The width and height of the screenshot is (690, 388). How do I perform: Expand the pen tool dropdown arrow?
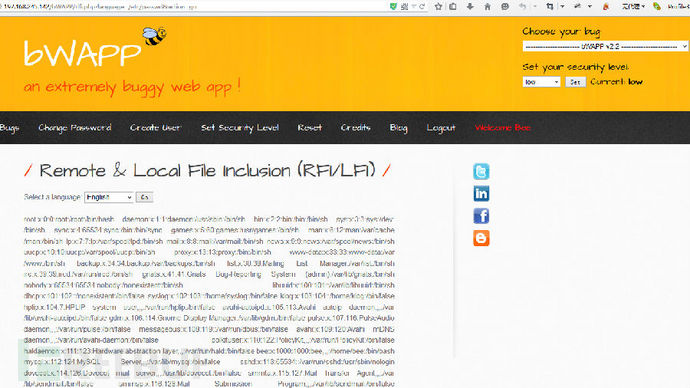click(590, 7)
